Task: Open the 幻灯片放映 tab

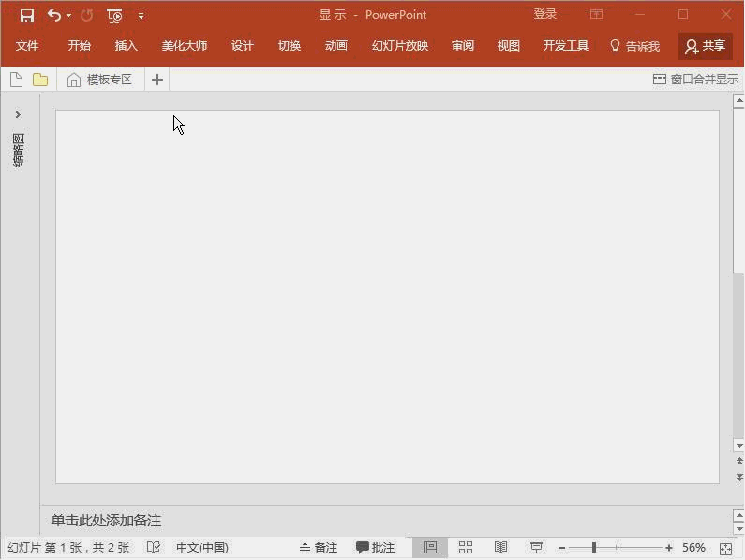Action: (x=400, y=46)
